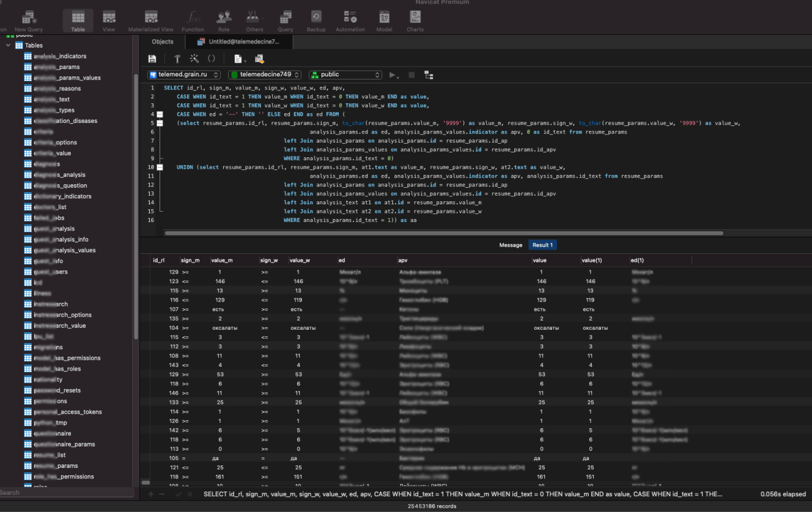
Task: Run the query with the play button
Action: coord(393,75)
